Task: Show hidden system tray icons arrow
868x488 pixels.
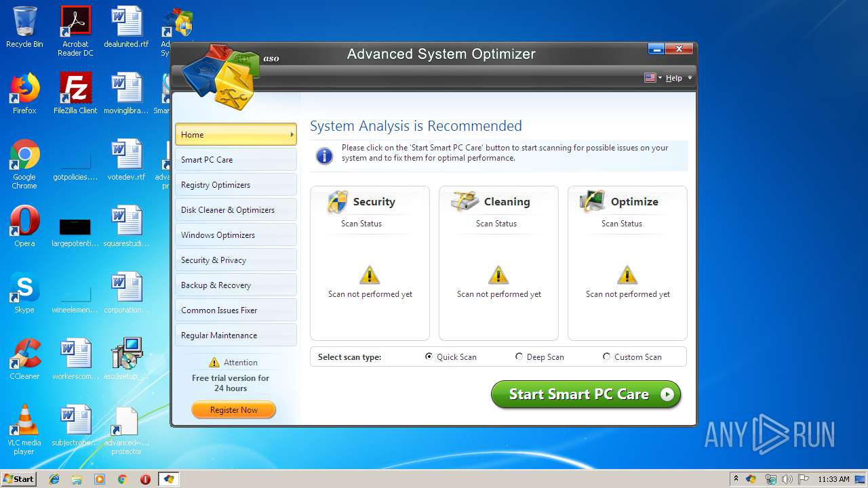Action: (736, 479)
